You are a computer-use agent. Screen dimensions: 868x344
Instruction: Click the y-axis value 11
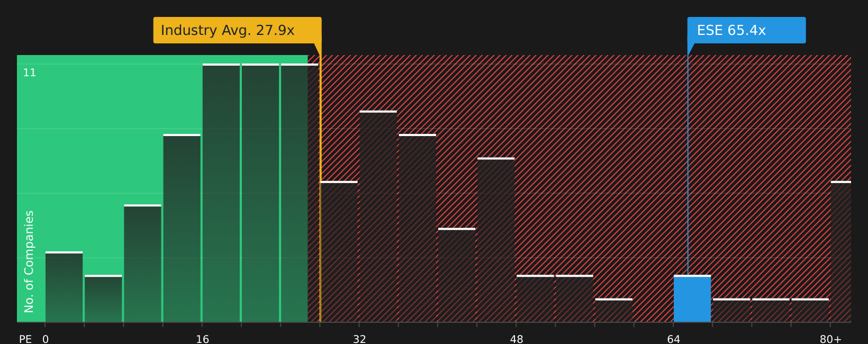point(30,73)
